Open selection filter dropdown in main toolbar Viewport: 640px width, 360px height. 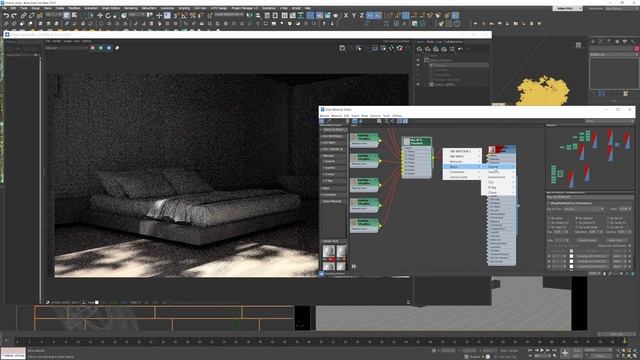(53, 15)
